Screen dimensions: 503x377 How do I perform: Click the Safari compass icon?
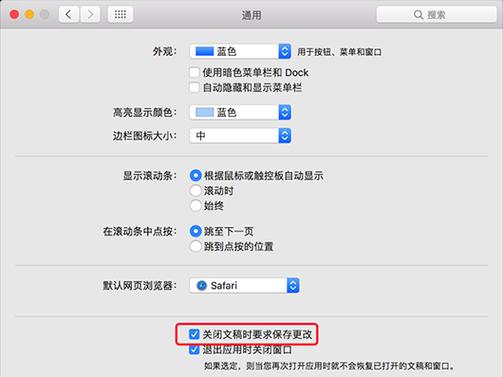point(201,286)
